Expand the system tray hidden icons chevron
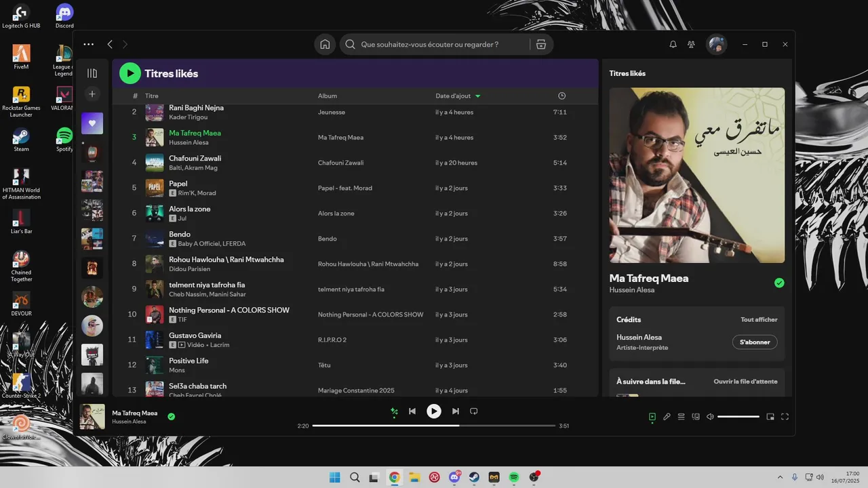The width and height of the screenshot is (868, 488). (x=780, y=477)
